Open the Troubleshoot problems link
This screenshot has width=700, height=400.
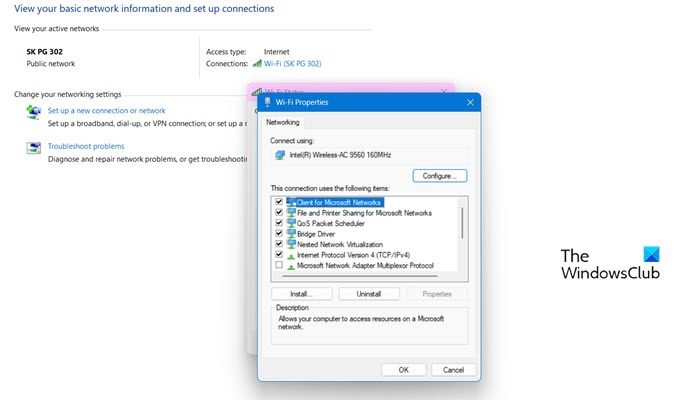(86, 146)
